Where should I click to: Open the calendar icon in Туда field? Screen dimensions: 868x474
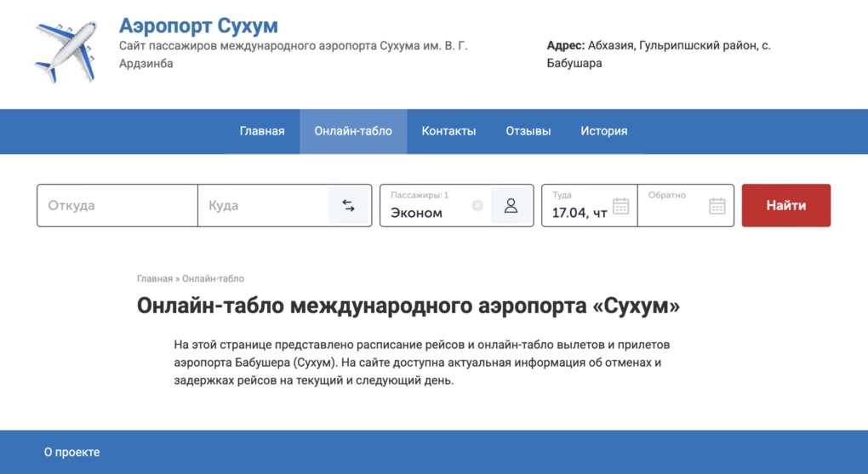[620, 206]
